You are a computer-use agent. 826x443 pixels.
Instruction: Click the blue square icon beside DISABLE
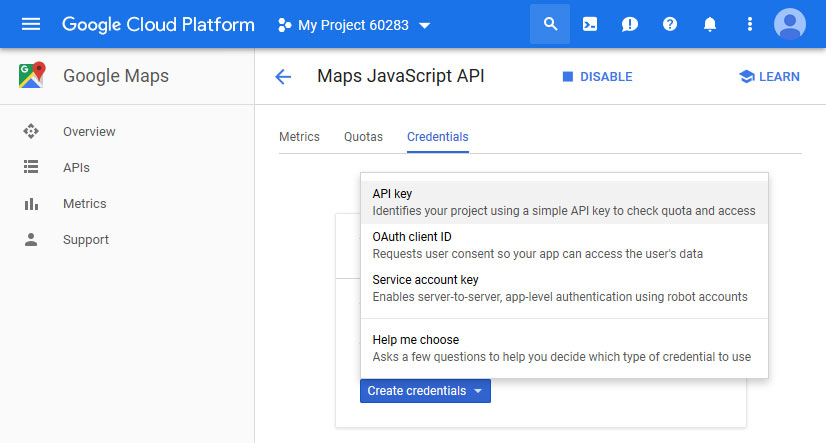click(567, 77)
